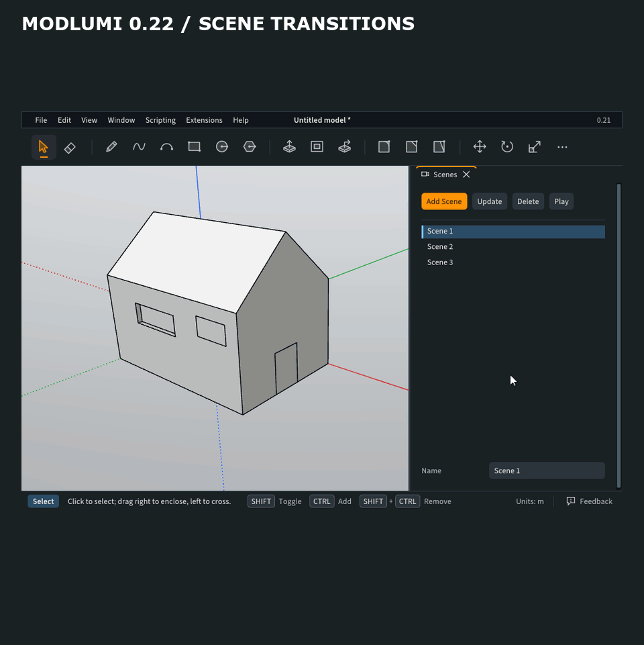Click the CTRL key hint beside Add
Screen dimensions: 644x645
[x=321, y=501]
